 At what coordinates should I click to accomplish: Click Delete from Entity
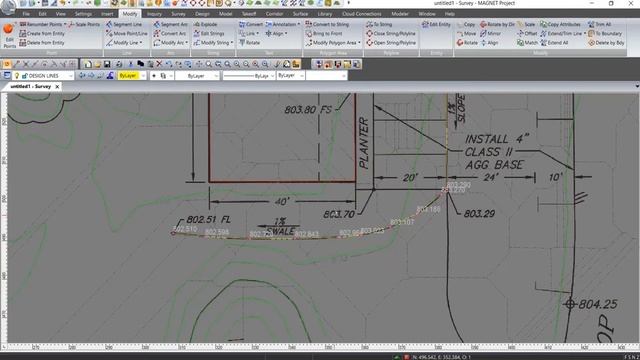tap(42, 42)
